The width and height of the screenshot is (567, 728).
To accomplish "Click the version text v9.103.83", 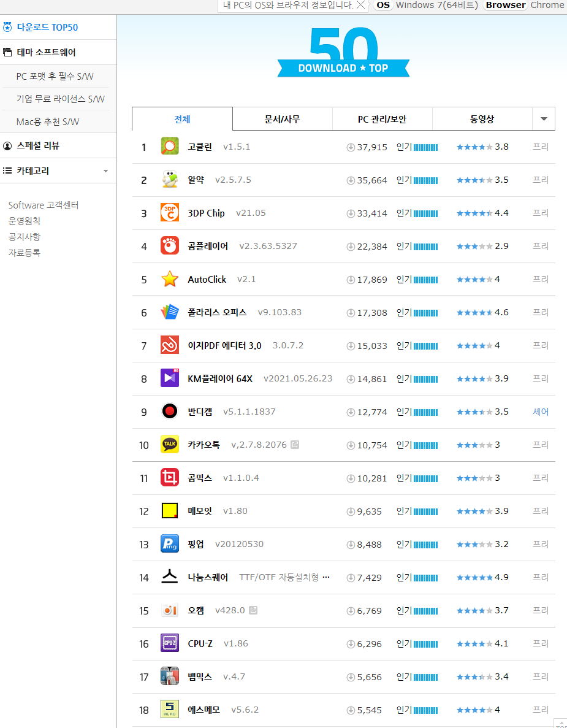I will pyautogui.click(x=280, y=312).
